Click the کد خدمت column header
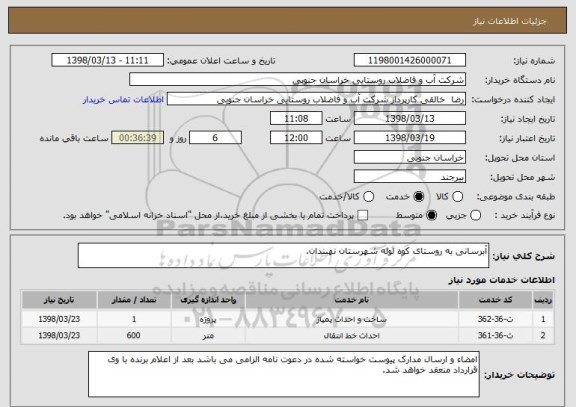This screenshot has height=407, width=576. [495, 300]
